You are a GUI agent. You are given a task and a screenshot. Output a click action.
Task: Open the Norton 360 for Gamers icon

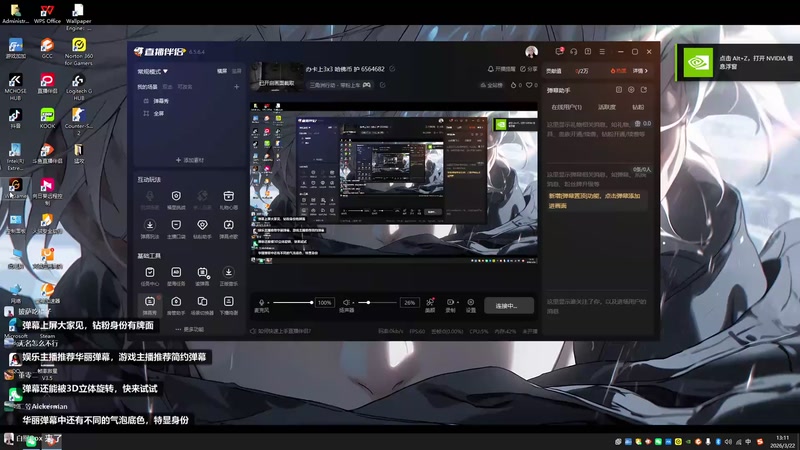(79, 52)
